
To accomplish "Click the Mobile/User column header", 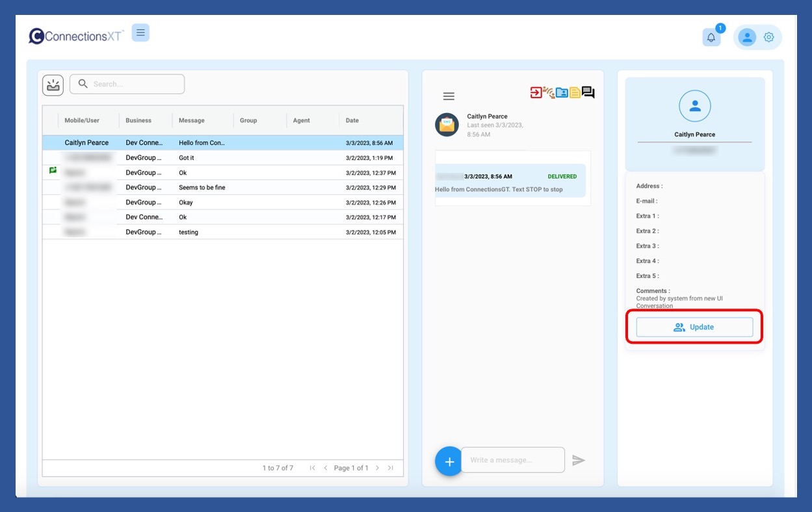I will [82, 121].
